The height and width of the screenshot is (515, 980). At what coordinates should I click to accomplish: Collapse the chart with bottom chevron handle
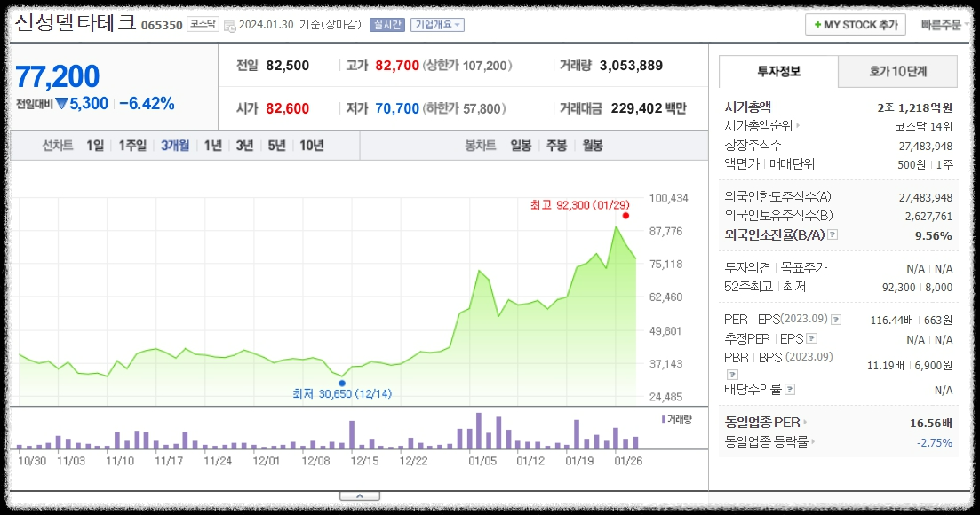click(359, 496)
